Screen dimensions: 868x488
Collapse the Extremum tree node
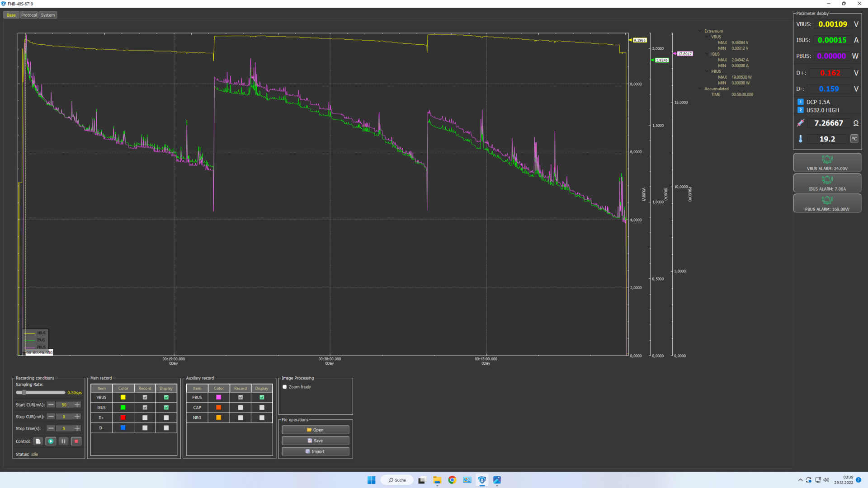[x=700, y=31]
